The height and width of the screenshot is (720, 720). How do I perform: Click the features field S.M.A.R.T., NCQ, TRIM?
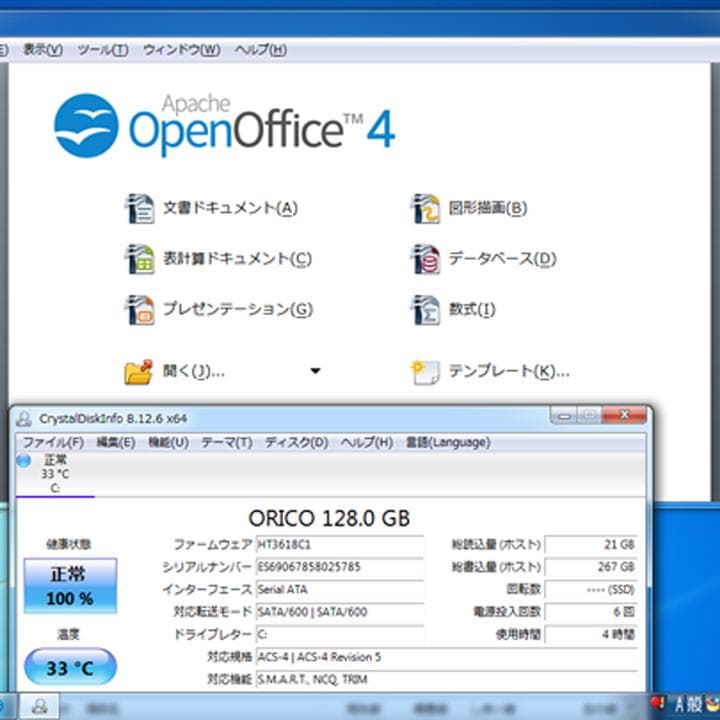pos(447,680)
